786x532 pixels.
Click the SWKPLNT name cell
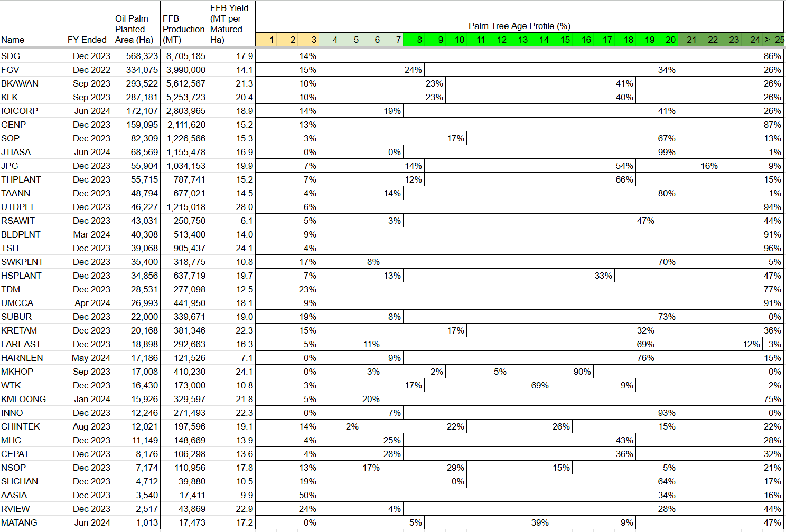pos(33,262)
